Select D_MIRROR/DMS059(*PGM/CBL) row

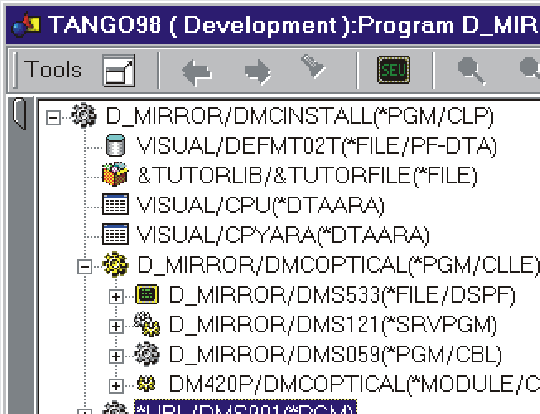335,354
